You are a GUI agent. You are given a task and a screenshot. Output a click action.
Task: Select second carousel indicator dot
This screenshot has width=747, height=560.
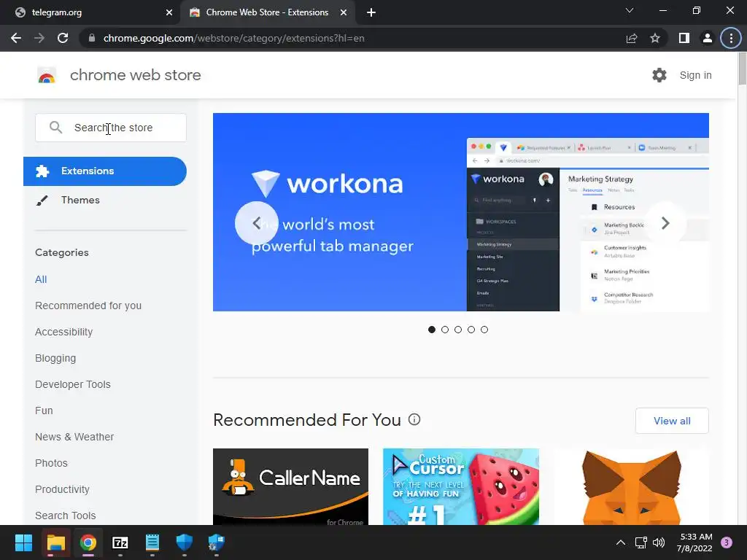445,330
